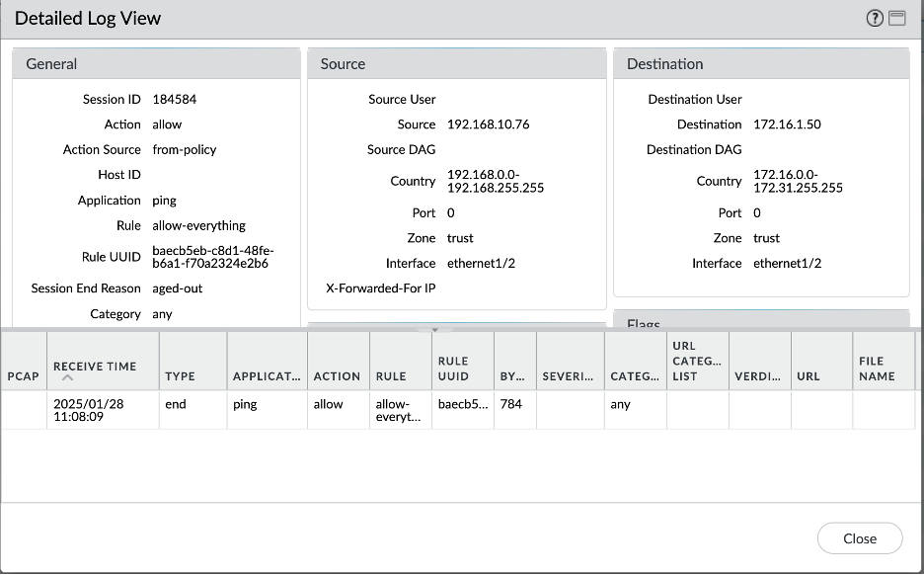Click the maximize dialog window icon
This screenshot has height=575, width=924.
(x=896, y=19)
